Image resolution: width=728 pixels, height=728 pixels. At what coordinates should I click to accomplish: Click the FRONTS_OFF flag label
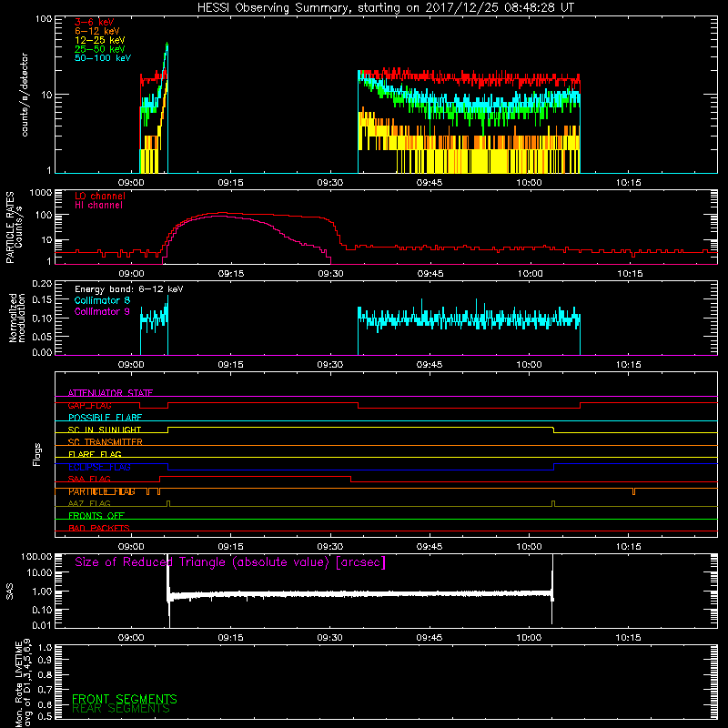click(96, 516)
